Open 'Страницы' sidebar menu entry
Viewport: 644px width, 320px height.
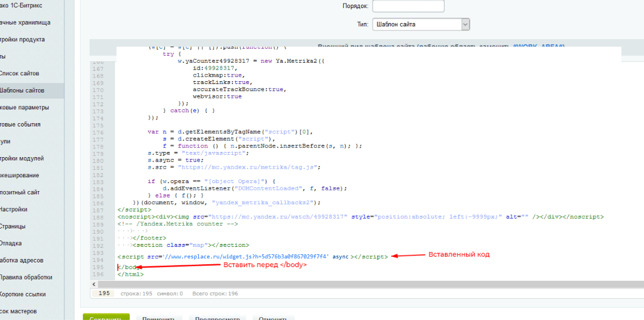[14, 226]
